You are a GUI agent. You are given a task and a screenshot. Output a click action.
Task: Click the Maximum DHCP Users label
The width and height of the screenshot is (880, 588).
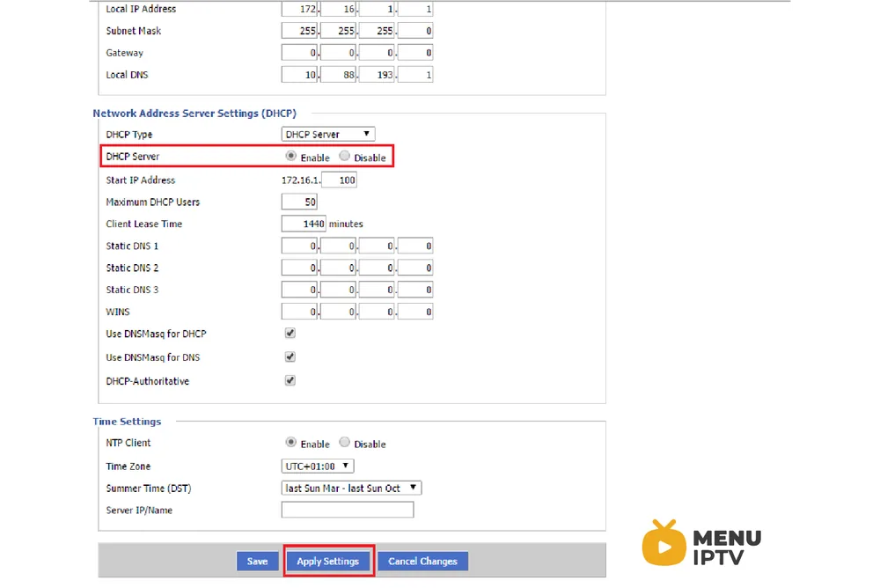click(152, 202)
